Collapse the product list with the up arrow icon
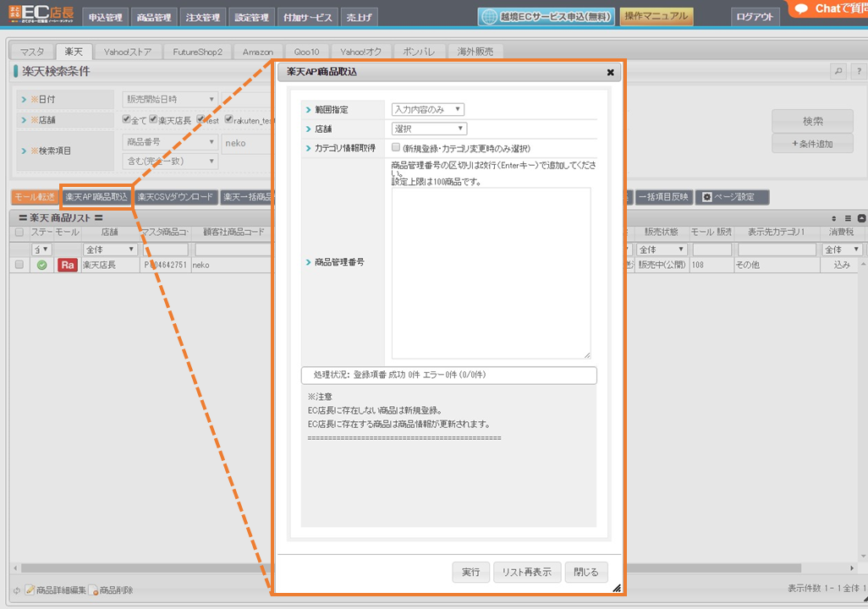This screenshot has height=609, width=868. (861, 218)
